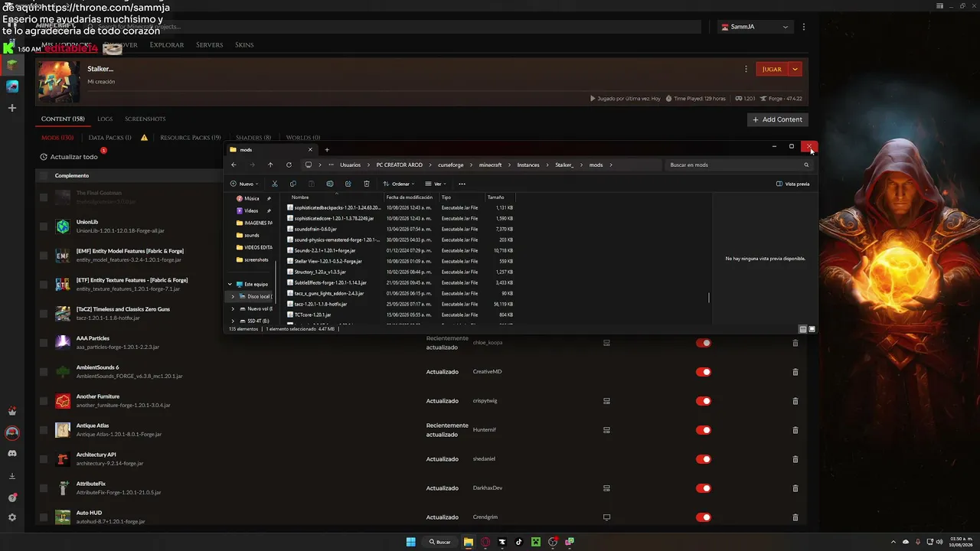Screen dimensions: 980x551
Task: Open File Explorer from the taskbar
Action: click(469, 542)
